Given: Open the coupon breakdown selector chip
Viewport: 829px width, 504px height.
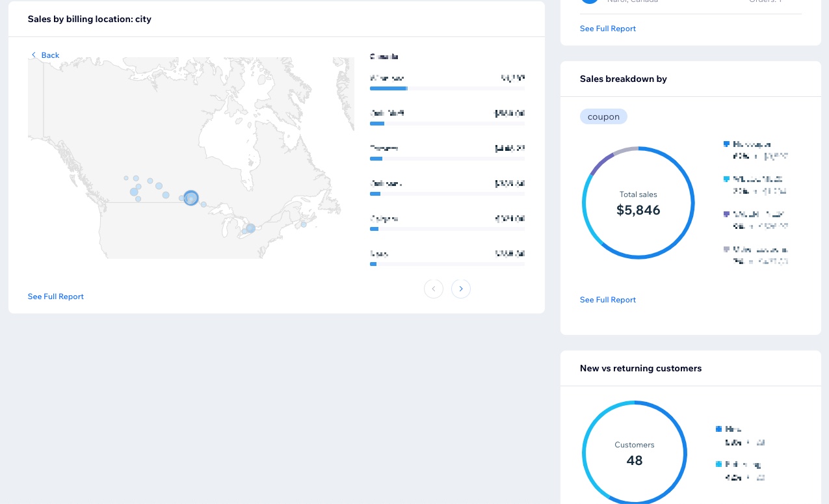Looking at the screenshot, I should 603,116.
